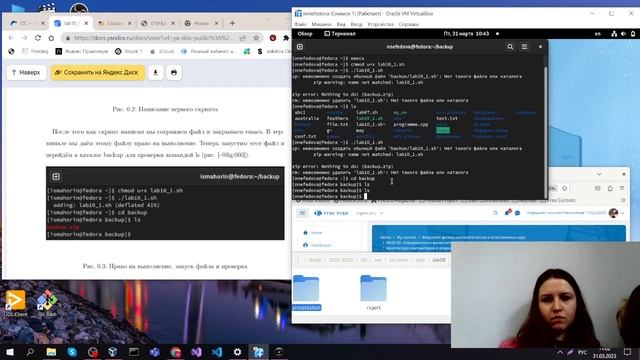Share page icon in address bar
Viewport: 640px width, 360px height.
tap(243, 38)
